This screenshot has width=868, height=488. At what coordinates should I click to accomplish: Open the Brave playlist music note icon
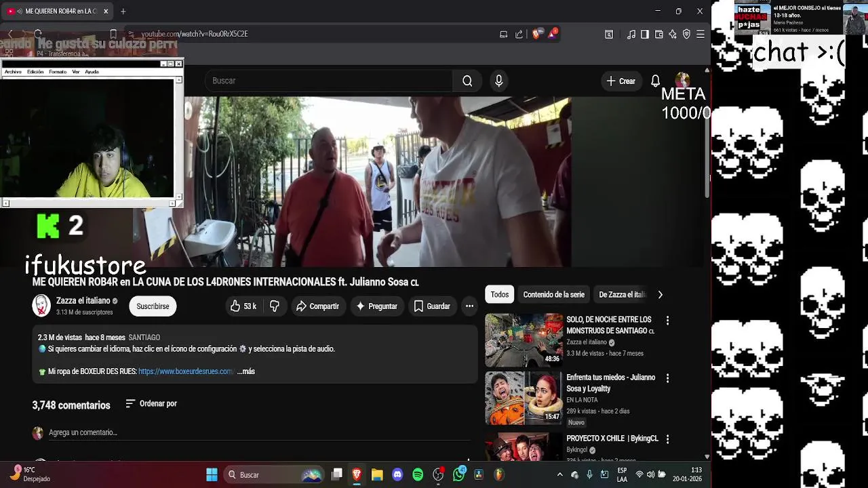[x=631, y=34]
